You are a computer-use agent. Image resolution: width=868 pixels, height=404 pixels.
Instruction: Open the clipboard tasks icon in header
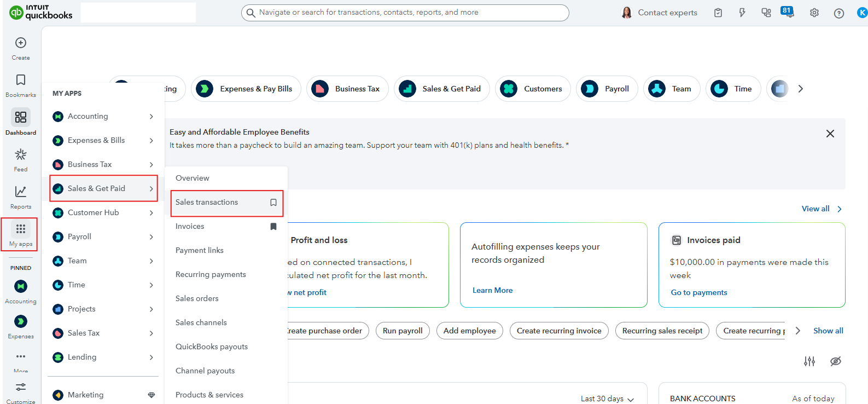pyautogui.click(x=718, y=13)
